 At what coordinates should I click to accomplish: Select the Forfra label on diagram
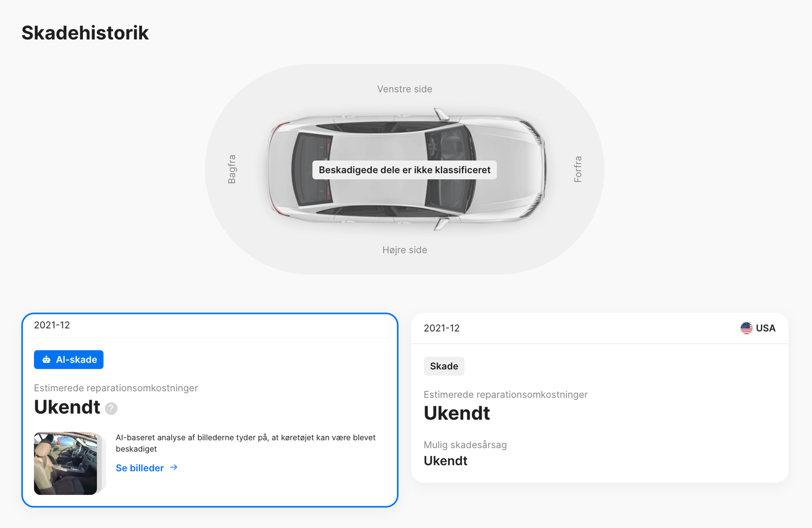click(x=578, y=169)
